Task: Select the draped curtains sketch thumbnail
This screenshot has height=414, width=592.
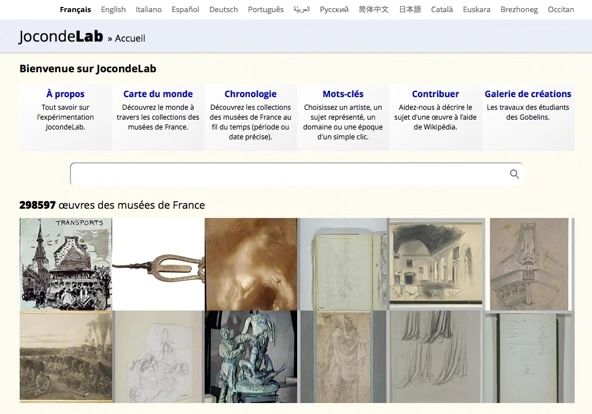Action: (x=436, y=357)
